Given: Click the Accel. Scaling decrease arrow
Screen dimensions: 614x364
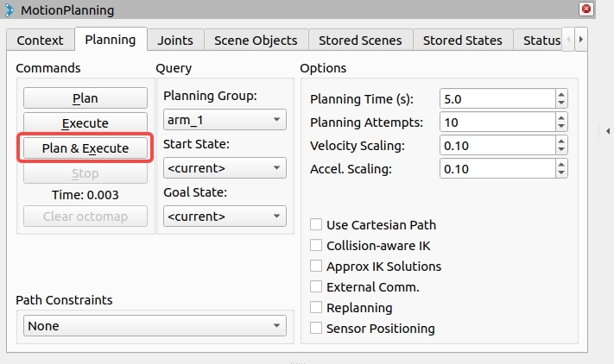Looking at the screenshot, I should tap(561, 173).
